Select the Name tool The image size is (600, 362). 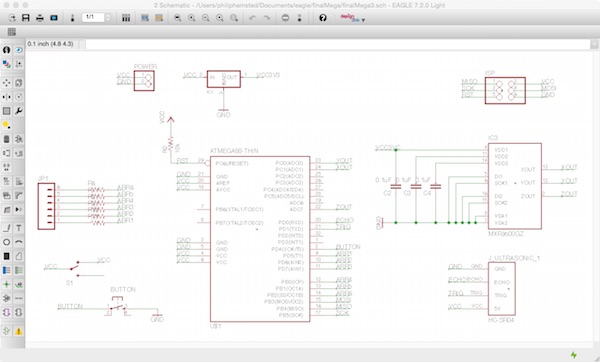click(7, 181)
